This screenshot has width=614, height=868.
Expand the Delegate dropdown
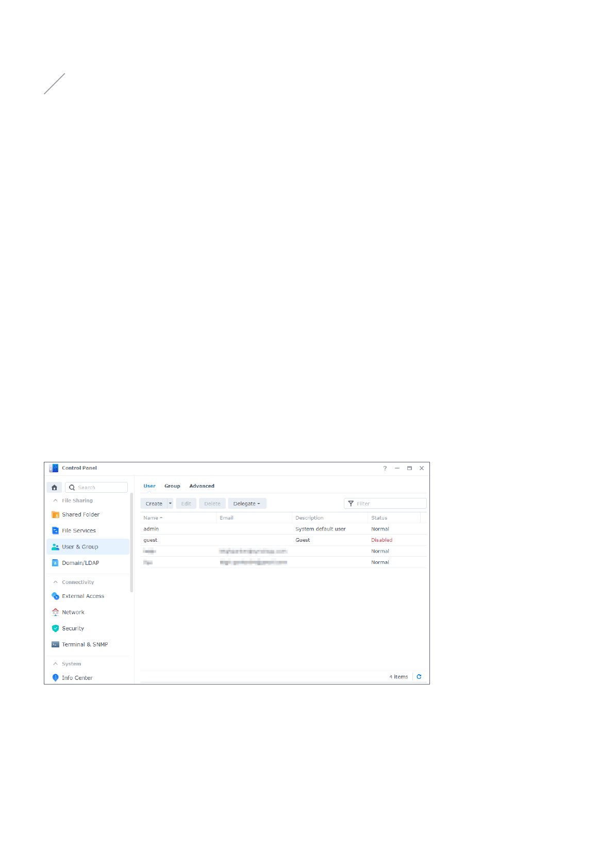pos(247,504)
